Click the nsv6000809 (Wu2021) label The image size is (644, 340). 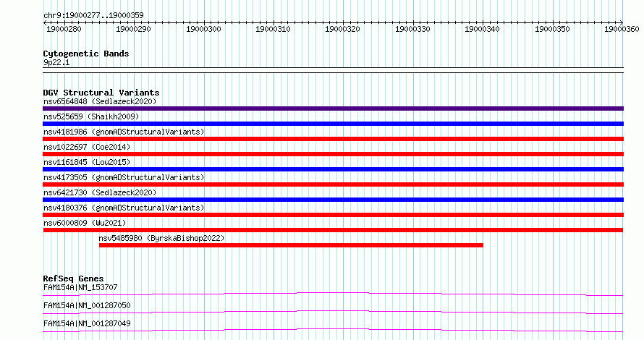(x=85, y=223)
